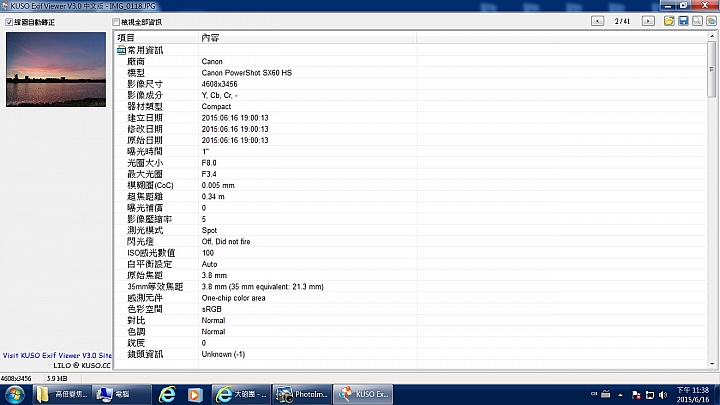Select the max aperture value F3.4

click(209, 174)
